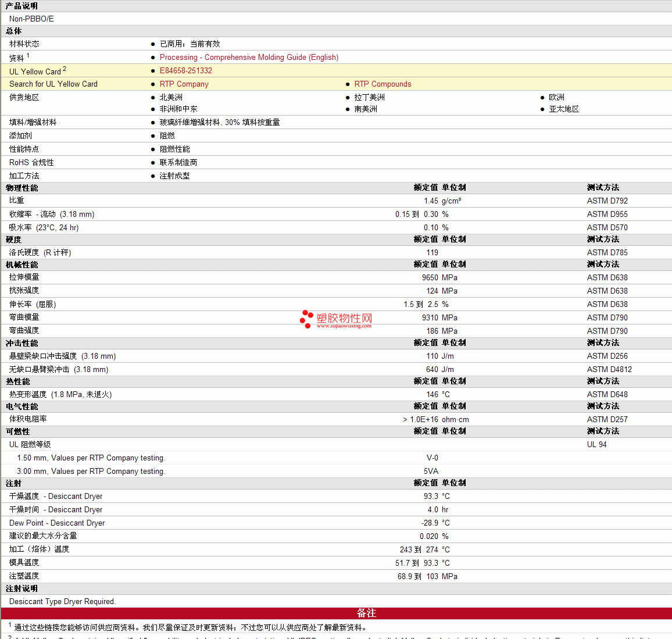Click the elongation value '1.5 到 2.5'
Viewport: 672px width, 639px height.
pyautogui.click(x=421, y=304)
